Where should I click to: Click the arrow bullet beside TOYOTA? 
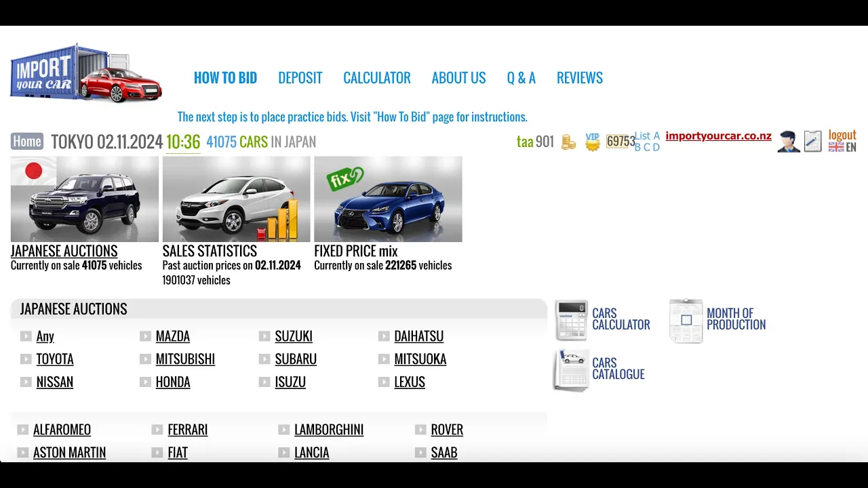pos(26,359)
